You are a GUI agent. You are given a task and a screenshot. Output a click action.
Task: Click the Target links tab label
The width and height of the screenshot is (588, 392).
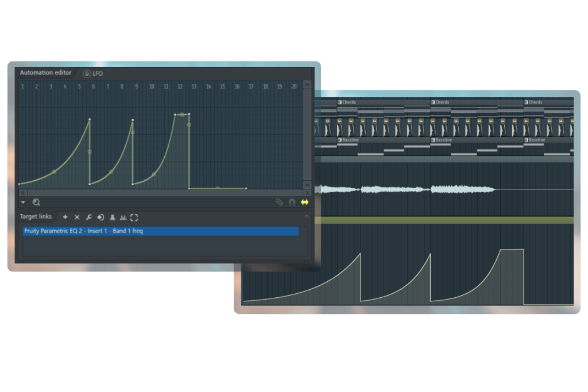(x=36, y=216)
